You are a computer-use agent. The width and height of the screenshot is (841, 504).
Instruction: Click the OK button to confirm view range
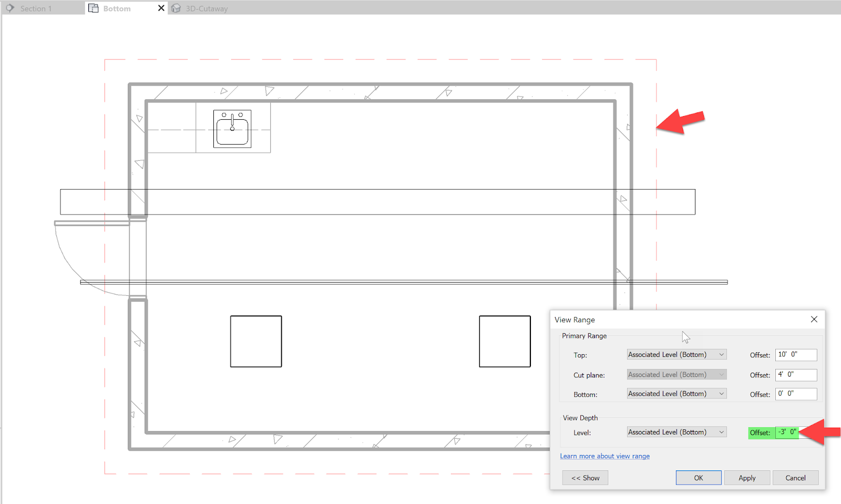pos(698,477)
